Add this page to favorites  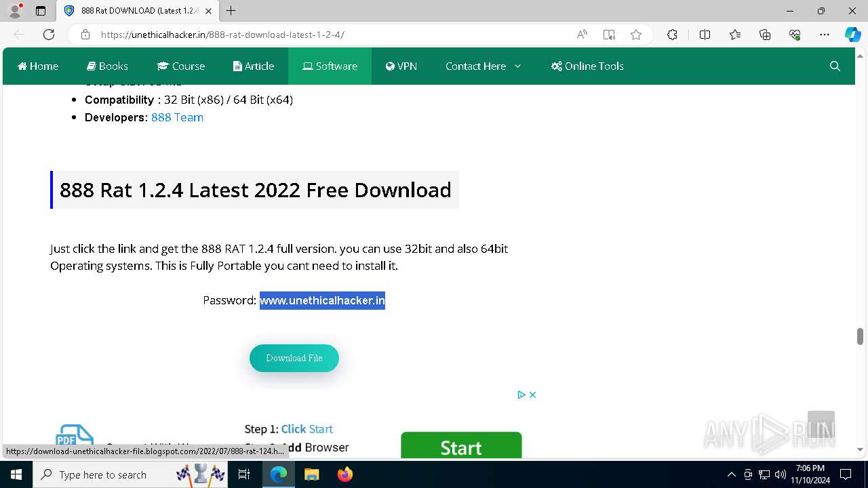[636, 35]
